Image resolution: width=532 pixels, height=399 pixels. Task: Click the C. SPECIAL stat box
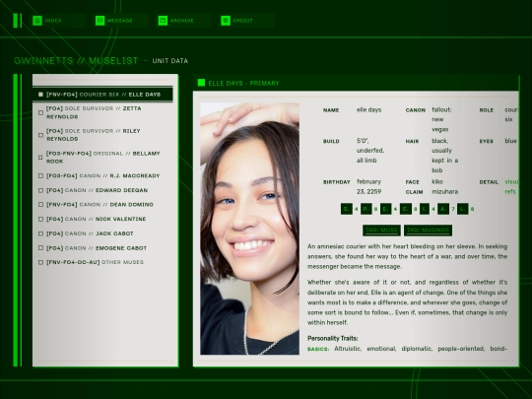[406, 209]
